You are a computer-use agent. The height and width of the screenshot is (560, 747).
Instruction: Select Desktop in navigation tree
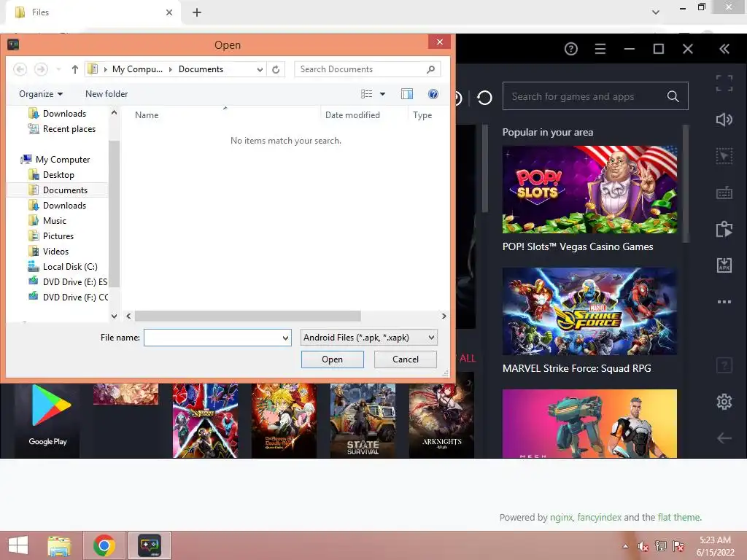58,175
